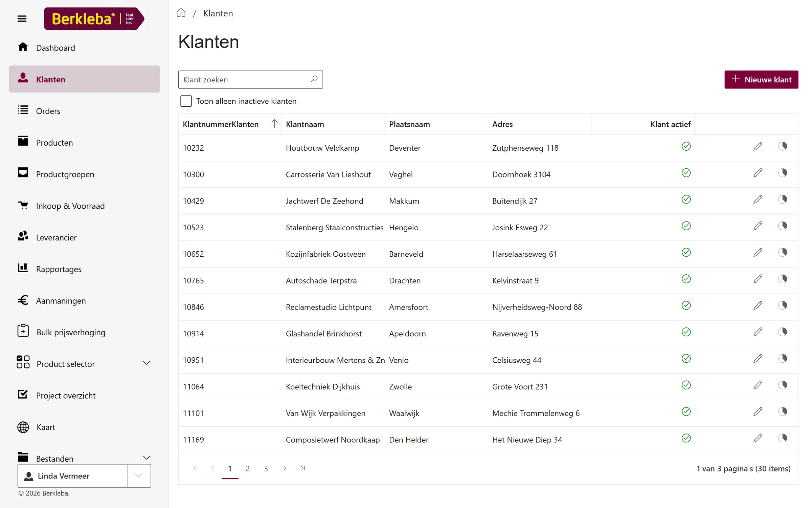Click active checkmark for customer 10232
Screen dimensions: 812x508
[x=686, y=146]
